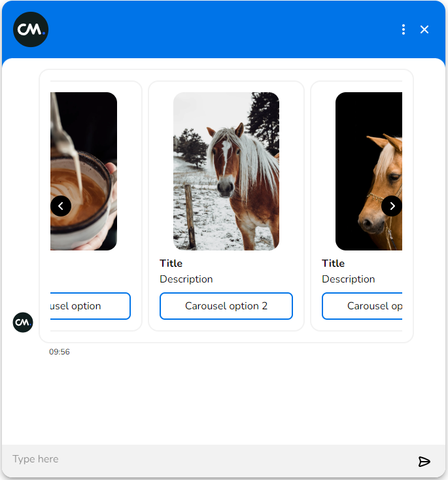This screenshot has height=480, width=448.
Task: Click the Title text of the middle card
Action: tap(171, 264)
